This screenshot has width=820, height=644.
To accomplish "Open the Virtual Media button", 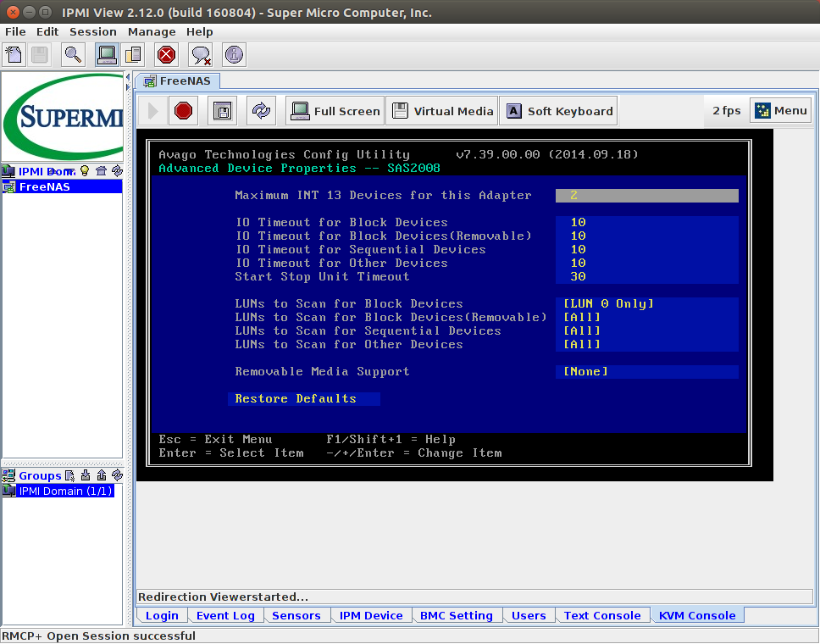I will [443, 111].
